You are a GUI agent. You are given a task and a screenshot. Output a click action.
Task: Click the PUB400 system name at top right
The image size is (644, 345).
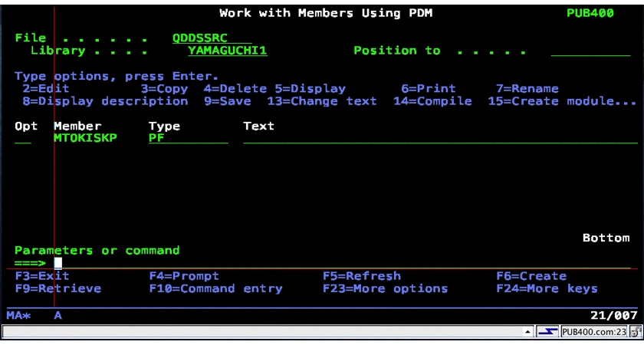point(590,13)
